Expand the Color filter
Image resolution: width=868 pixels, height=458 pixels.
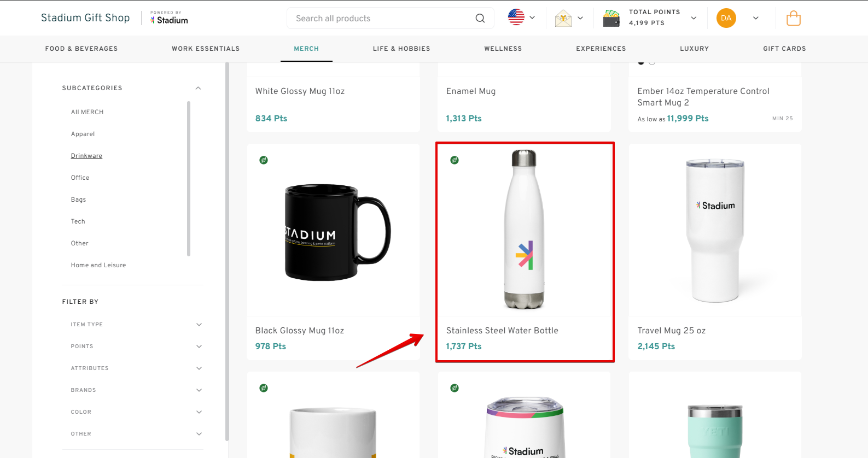199,412
